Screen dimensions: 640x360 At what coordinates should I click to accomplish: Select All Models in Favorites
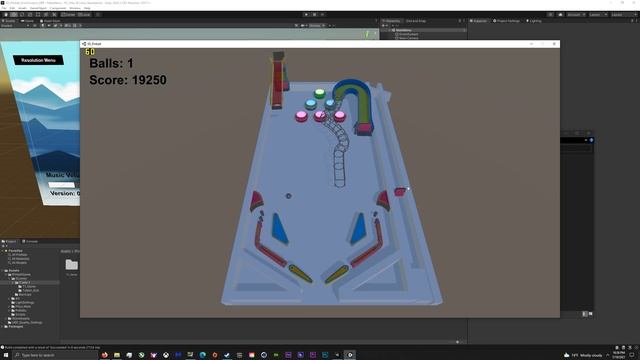[x=19, y=262]
